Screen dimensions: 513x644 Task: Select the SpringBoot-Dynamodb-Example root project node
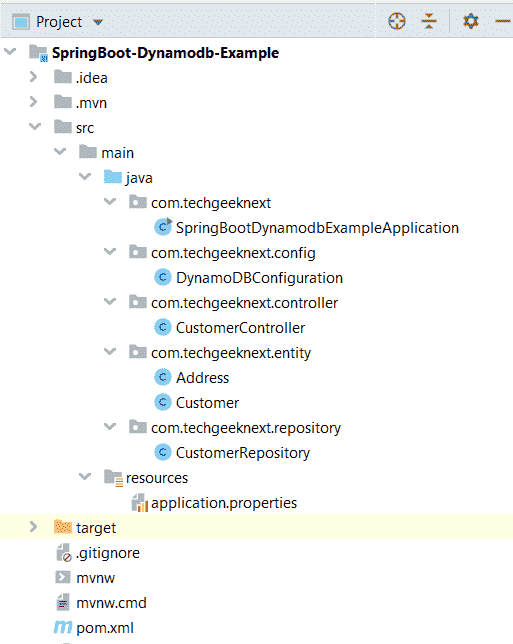165,53
